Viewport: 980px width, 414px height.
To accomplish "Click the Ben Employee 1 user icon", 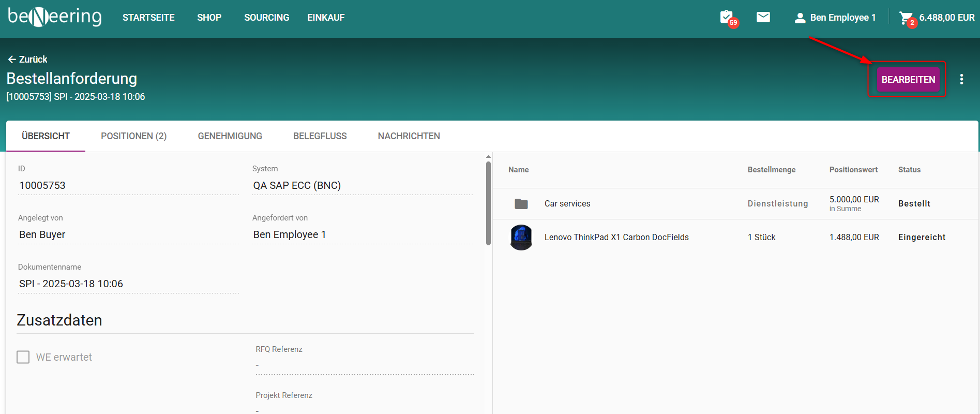I will pyautogui.click(x=800, y=18).
